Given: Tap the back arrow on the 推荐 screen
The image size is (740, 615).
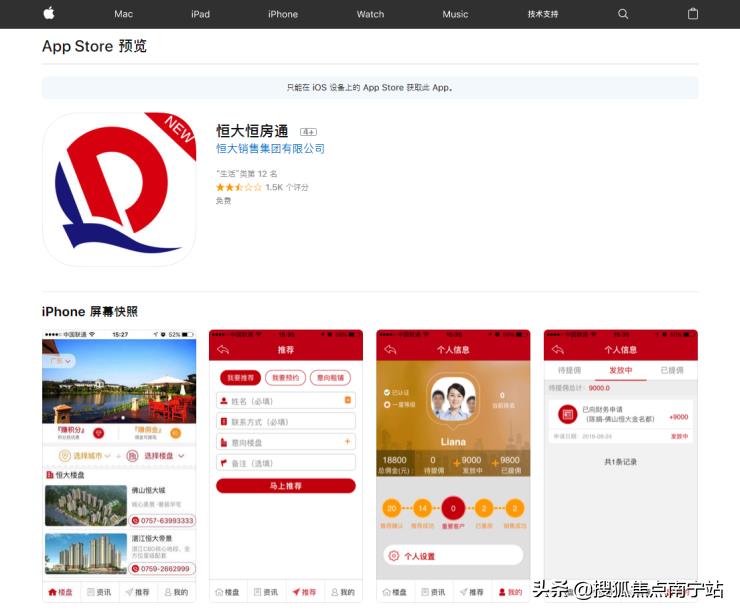Looking at the screenshot, I should (223, 350).
